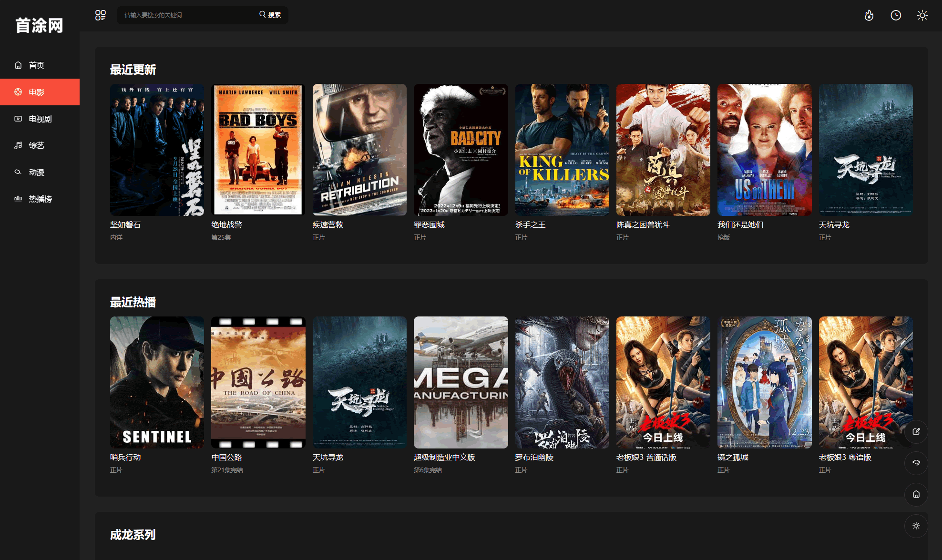Click 疾速营救 title link
The width and height of the screenshot is (942, 560).
(x=328, y=224)
